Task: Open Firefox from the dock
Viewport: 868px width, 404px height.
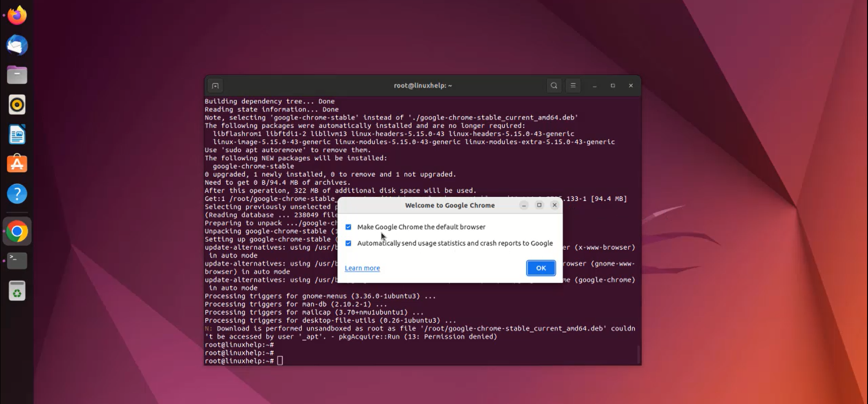Action: (17, 15)
